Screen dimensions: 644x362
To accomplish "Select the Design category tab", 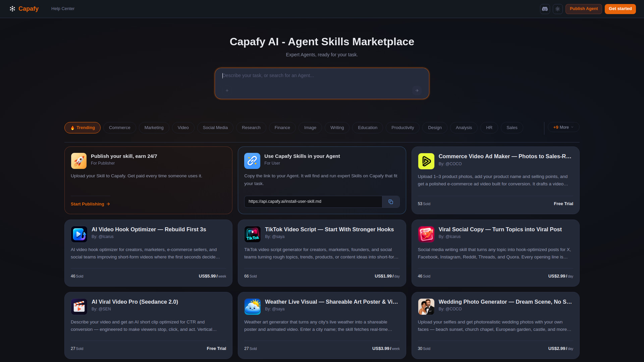I will tap(435, 128).
